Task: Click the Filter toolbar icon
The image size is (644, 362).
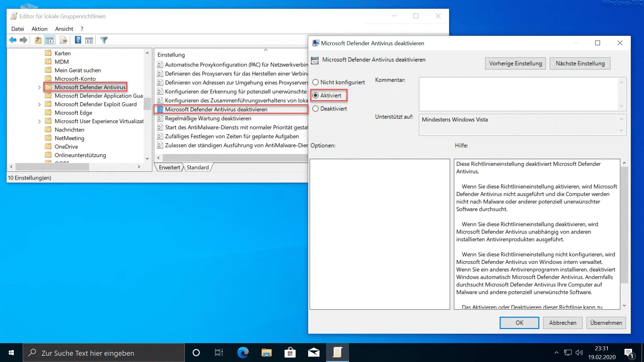Action: pyautogui.click(x=104, y=40)
